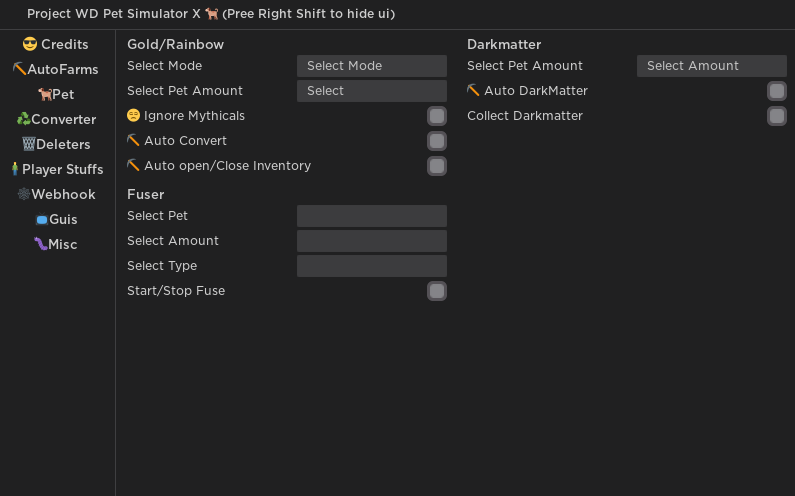Viewport: 795px width, 496px height.
Task: Open the AutoFarms tab
Action: pyautogui.click(x=56, y=69)
